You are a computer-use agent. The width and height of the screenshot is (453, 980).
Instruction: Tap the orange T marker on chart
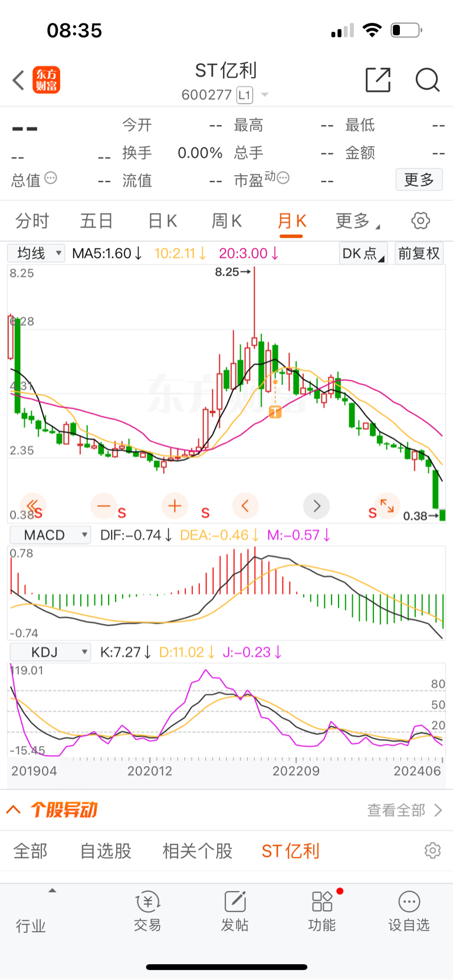coord(275,412)
